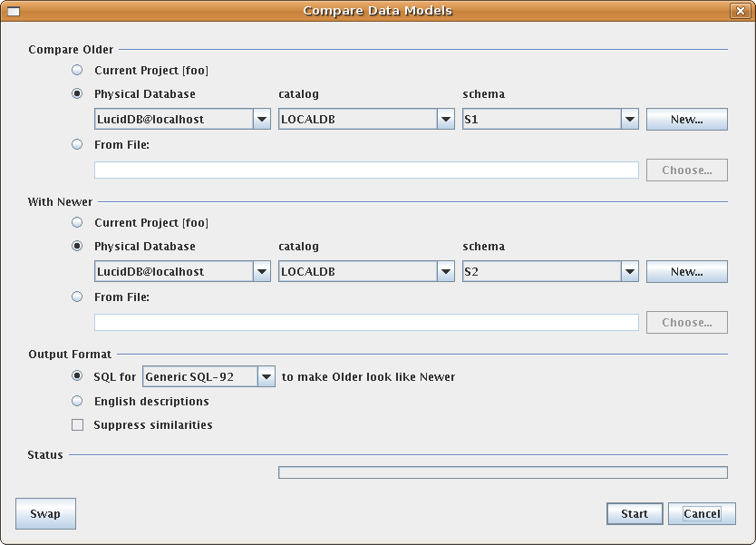
Task: Click the Swap button
Action: [45, 513]
